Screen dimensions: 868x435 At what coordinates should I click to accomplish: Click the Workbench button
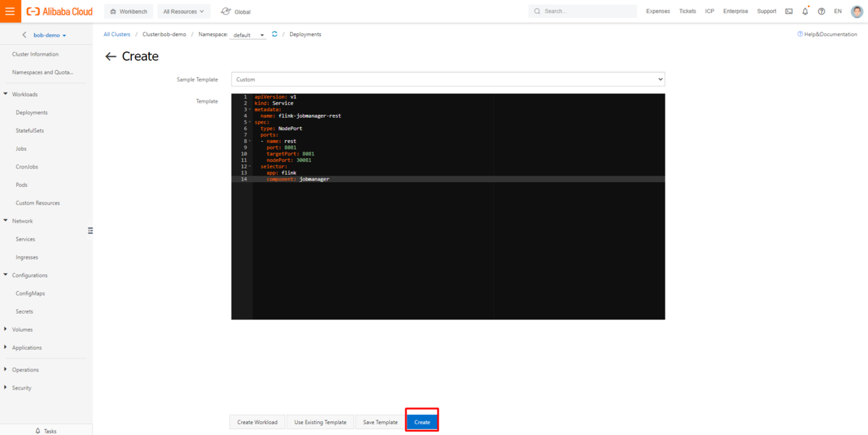(x=128, y=12)
